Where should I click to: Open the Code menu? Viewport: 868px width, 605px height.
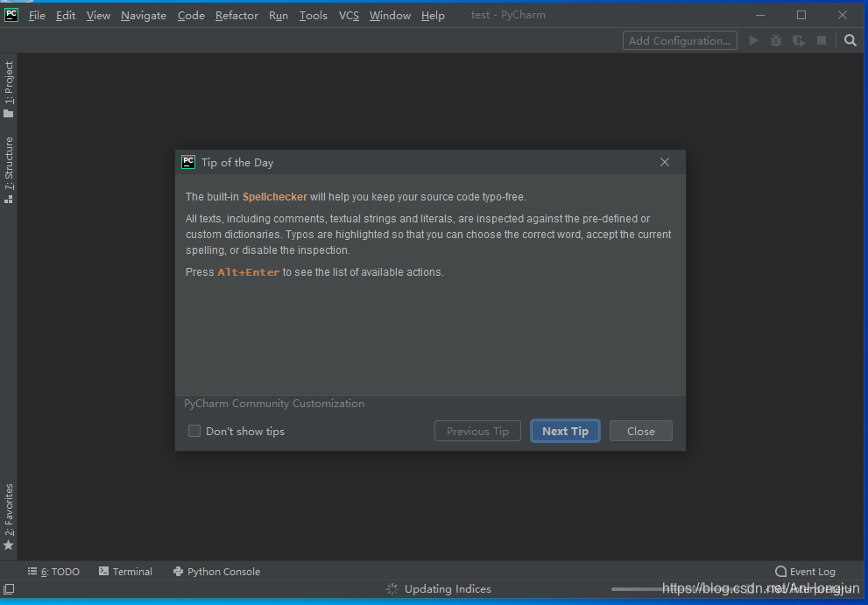click(191, 16)
